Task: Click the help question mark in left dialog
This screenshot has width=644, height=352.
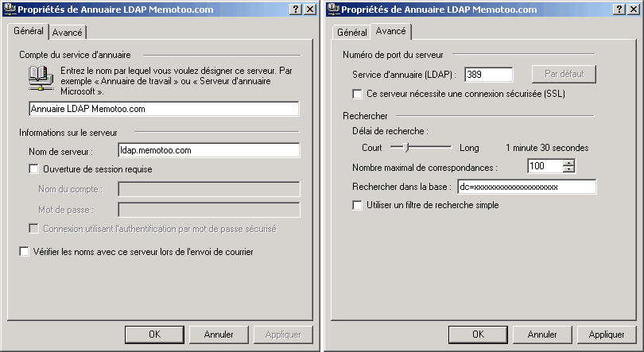Action: pyautogui.click(x=295, y=10)
